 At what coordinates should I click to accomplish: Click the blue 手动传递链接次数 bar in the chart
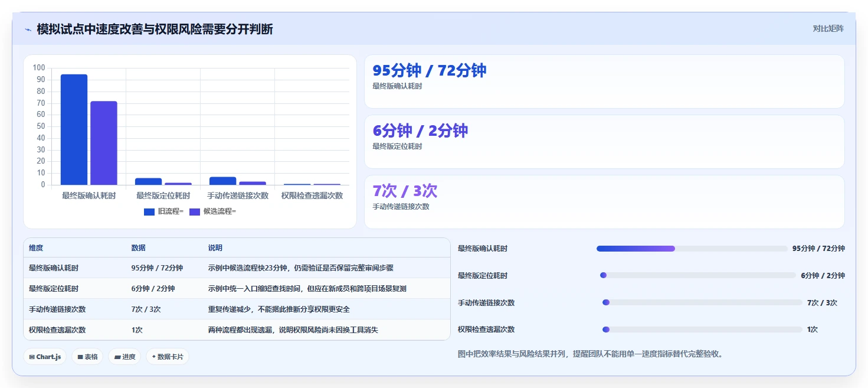222,181
